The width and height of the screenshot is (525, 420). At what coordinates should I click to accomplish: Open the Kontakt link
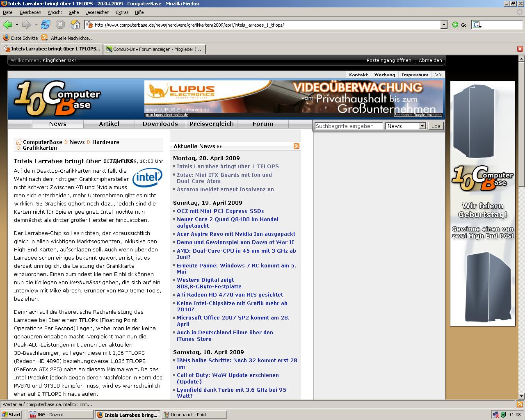click(358, 75)
